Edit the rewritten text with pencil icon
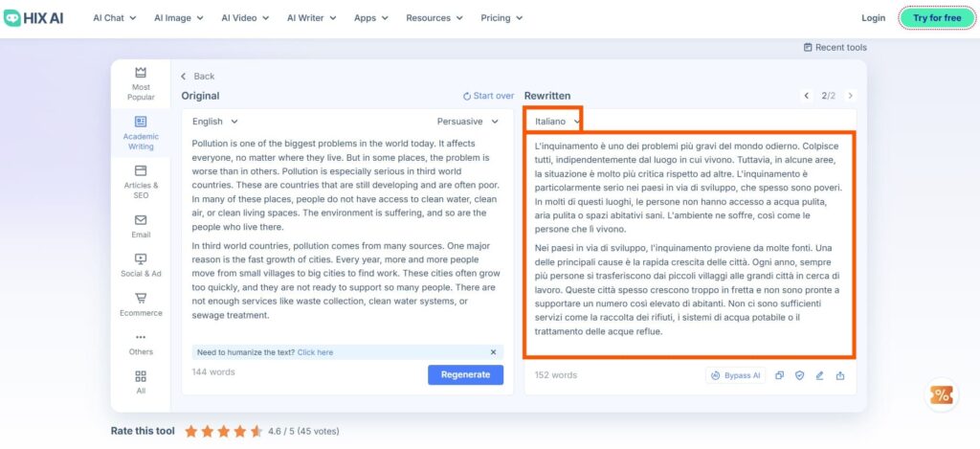 coord(820,375)
